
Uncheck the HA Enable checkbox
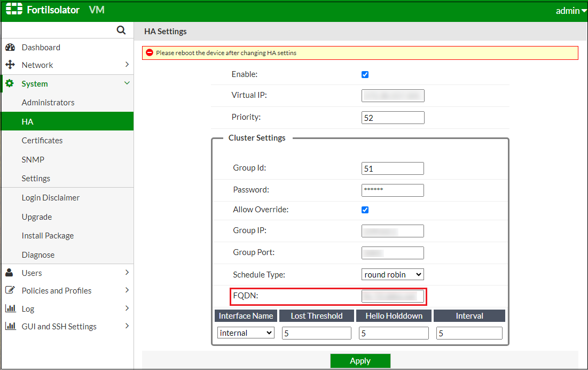365,75
